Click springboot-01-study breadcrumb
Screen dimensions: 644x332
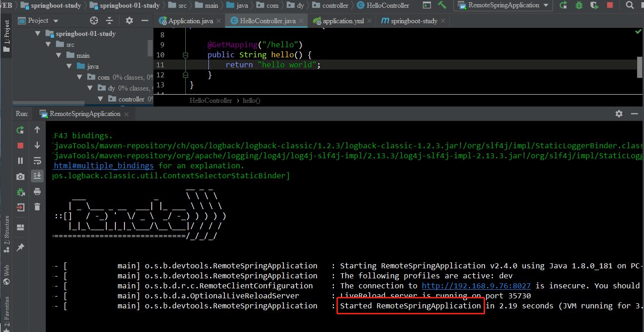tap(124, 5)
